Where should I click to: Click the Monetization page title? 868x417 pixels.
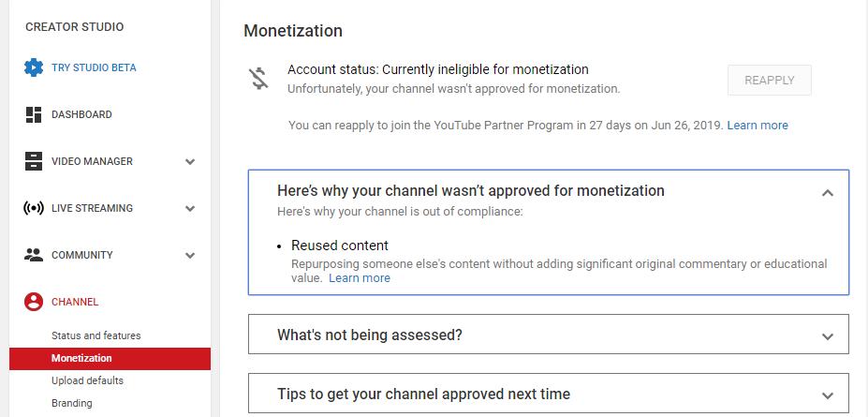coord(293,31)
